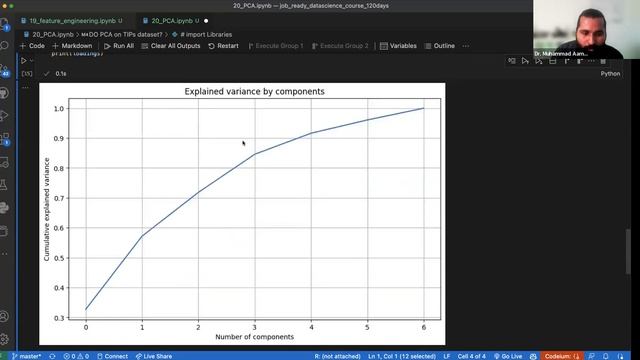
Task: Open GitHub icon in activity bar
Action: [4, 93]
